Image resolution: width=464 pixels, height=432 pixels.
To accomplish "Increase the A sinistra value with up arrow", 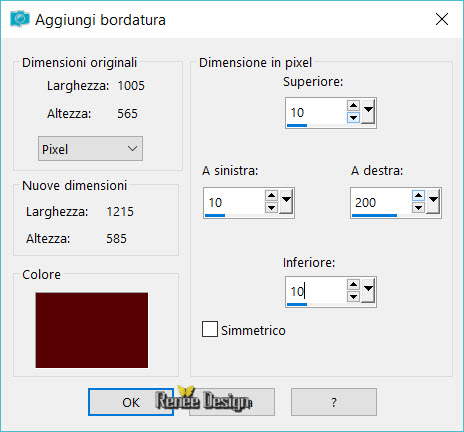I will (x=271, y=196).
